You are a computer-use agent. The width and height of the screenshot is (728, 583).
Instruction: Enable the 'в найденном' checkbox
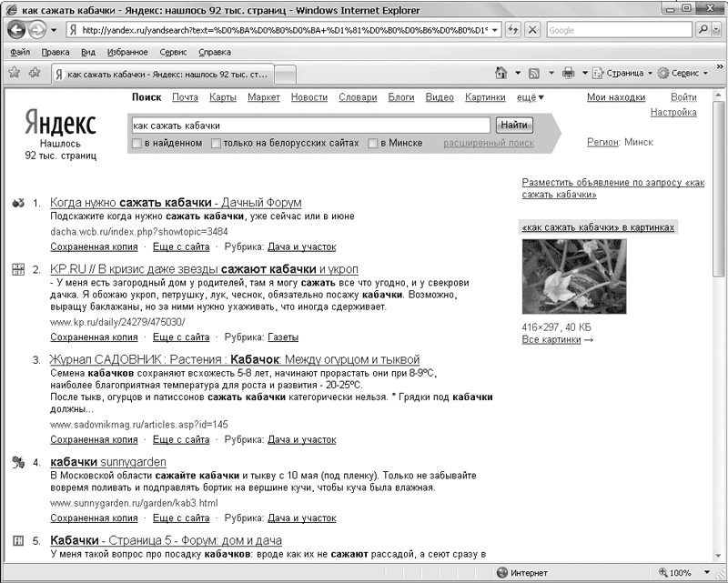tap(136, 144)
